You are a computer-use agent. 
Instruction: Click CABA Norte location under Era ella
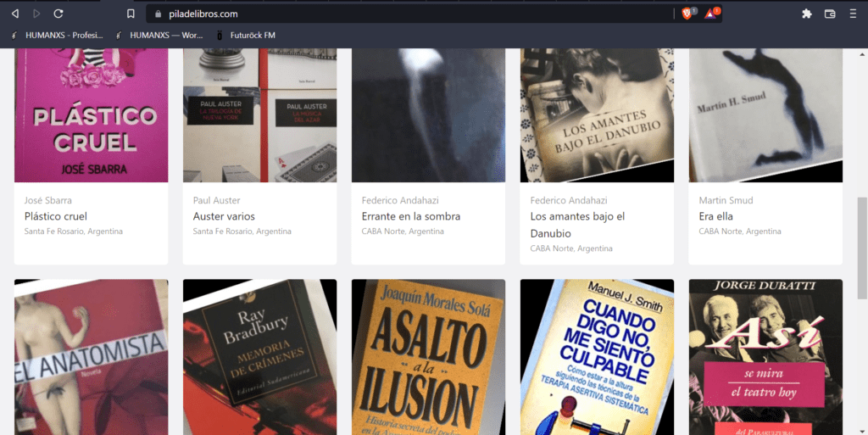pos(740,231)
